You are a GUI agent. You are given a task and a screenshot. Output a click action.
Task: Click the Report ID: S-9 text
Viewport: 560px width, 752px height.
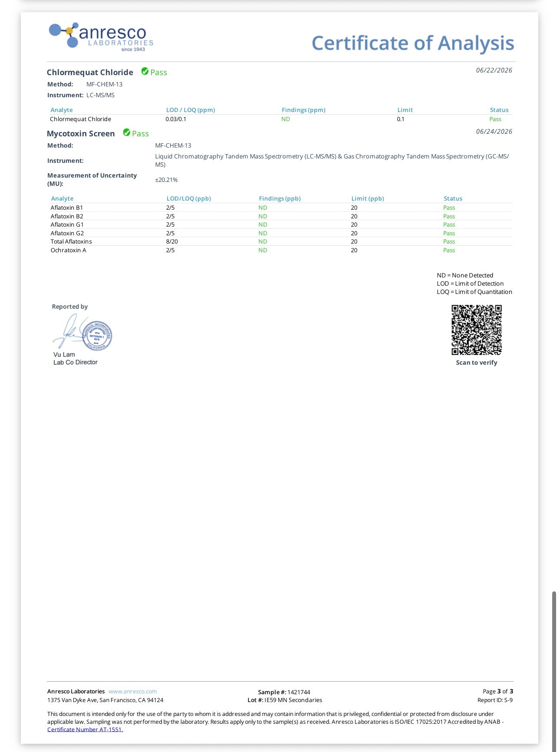point(495,700)
